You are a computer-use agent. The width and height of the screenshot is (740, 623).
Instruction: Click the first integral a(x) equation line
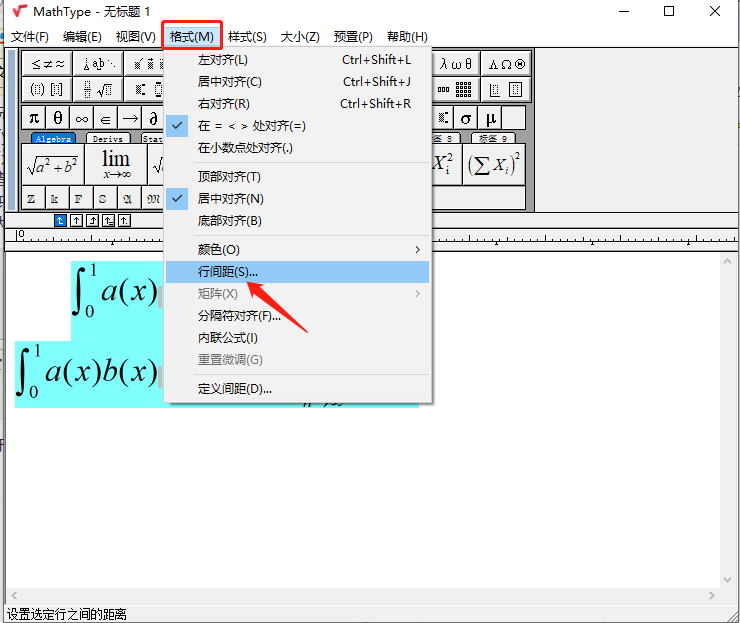[116, 292]
